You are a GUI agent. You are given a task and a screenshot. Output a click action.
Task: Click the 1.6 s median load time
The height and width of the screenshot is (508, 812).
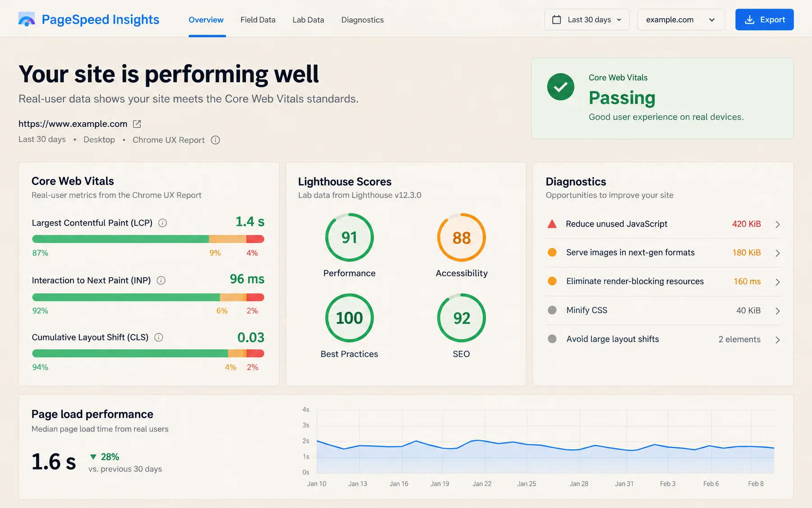[54, 461]
